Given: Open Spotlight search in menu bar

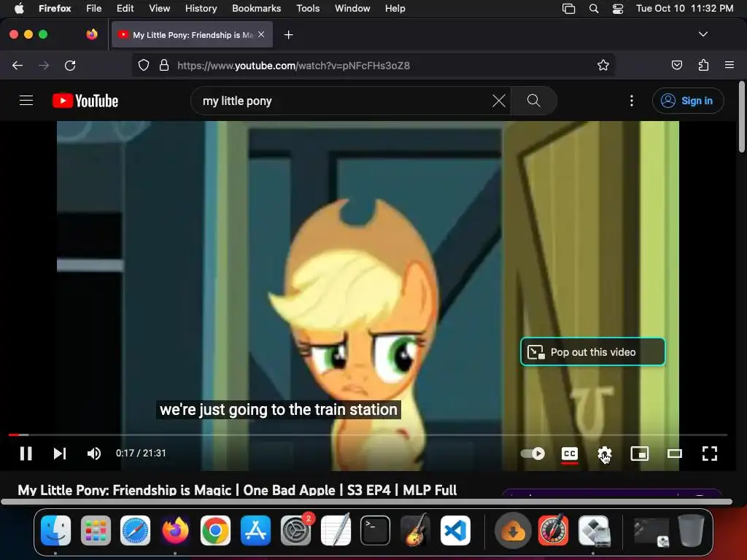Looking at the screenshot, I should (594, 8).
